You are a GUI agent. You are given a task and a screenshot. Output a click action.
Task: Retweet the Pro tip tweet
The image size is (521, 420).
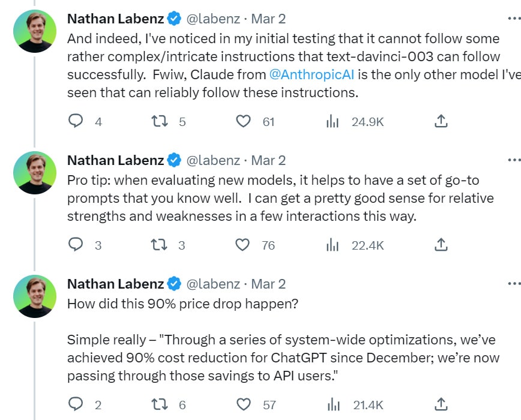[159, 245]
